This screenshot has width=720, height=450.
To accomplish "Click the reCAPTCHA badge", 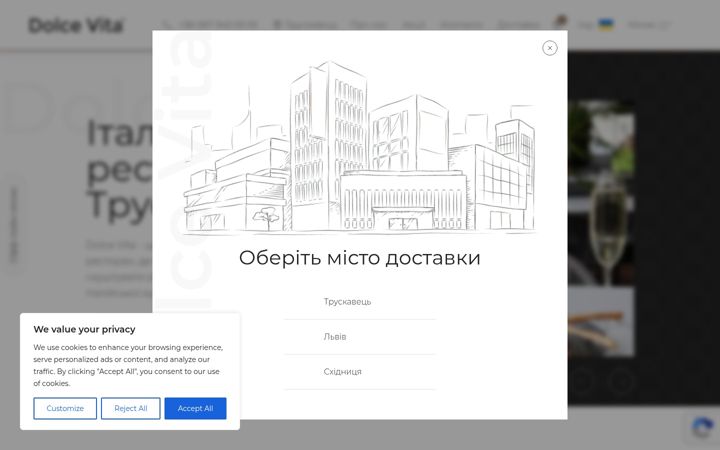I will (703, 428).
